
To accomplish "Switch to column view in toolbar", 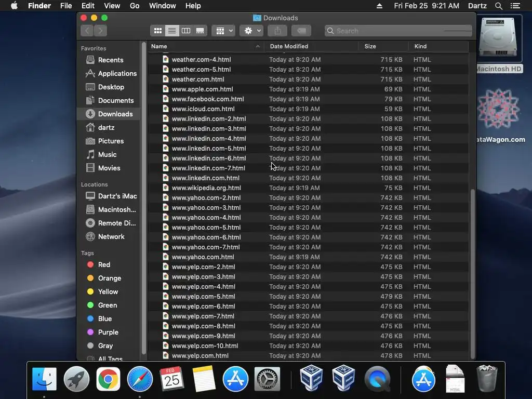I will click(186, 31).
